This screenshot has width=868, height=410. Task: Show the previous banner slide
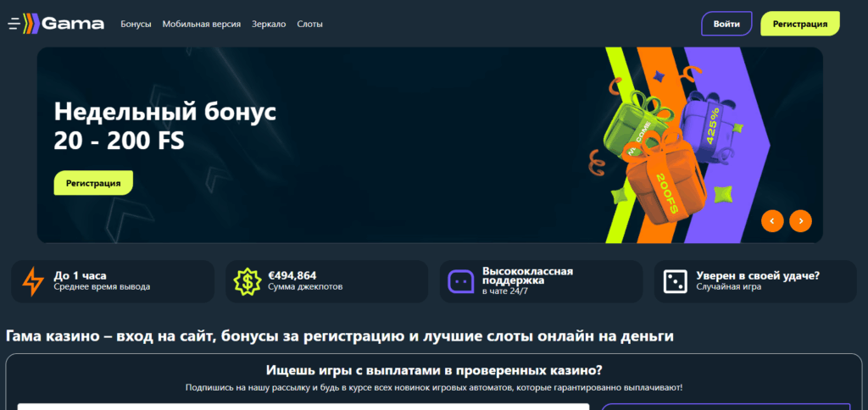pos(772,221)
